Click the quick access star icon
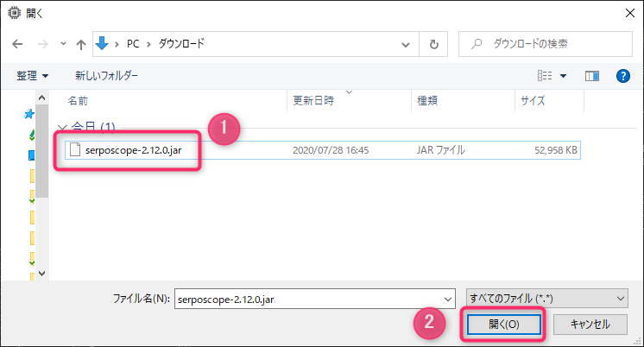644x347 pixels. (28, 114)
